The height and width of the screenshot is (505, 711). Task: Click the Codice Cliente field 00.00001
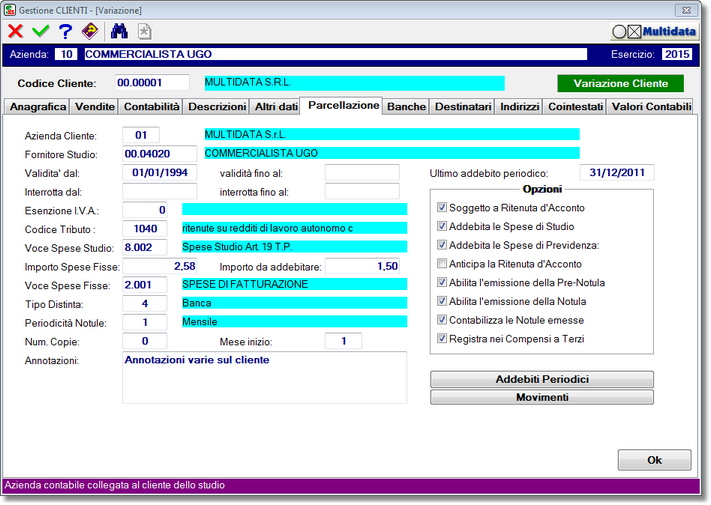click(x=152, y=83)
